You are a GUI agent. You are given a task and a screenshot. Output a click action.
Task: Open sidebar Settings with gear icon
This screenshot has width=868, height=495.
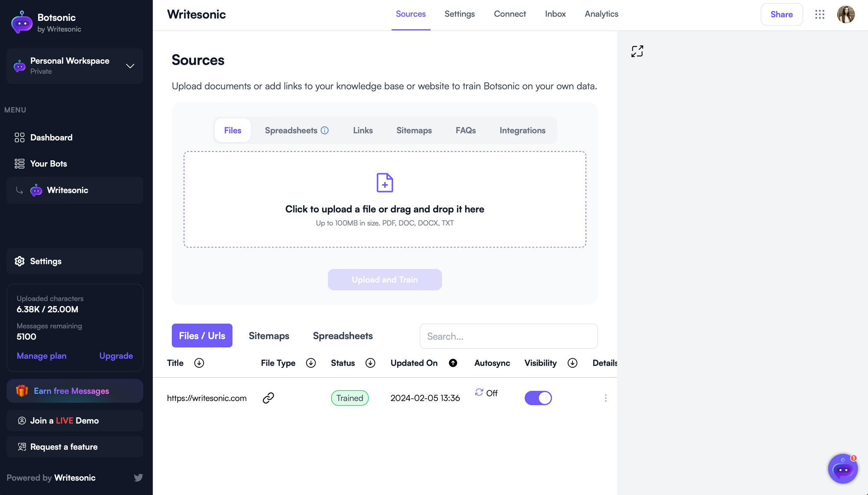tap(45, 261)
